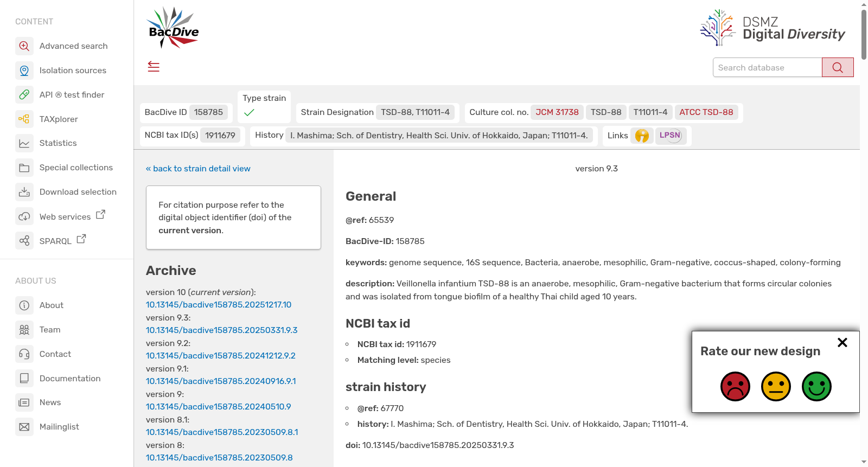Open the API test finder icon
868x467 pixels.
(x=24, y=95)
